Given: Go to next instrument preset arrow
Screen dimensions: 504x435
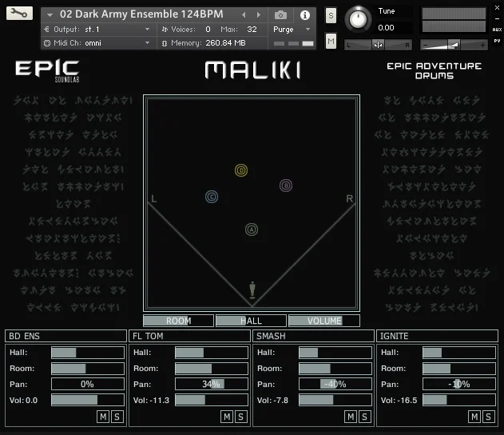Looking at the screenshot, I should pyautogui.click(x=259, y=15).
